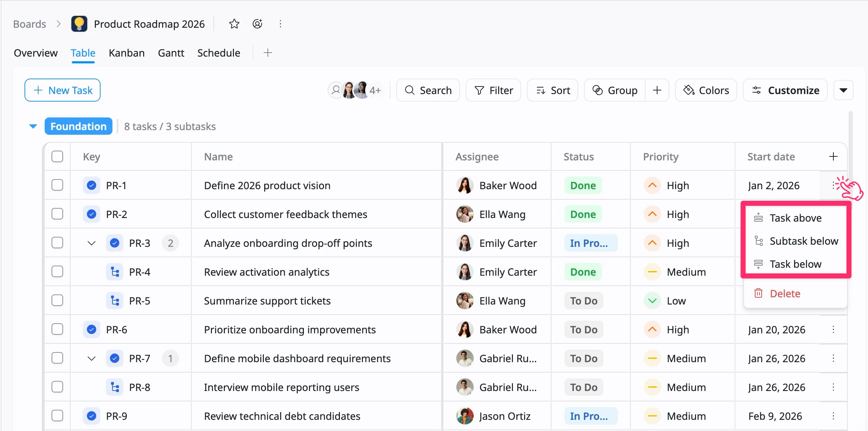The height and width of the screenshot is (431, 868).
Task: Add a new view with plus icon
Action: 267,53
